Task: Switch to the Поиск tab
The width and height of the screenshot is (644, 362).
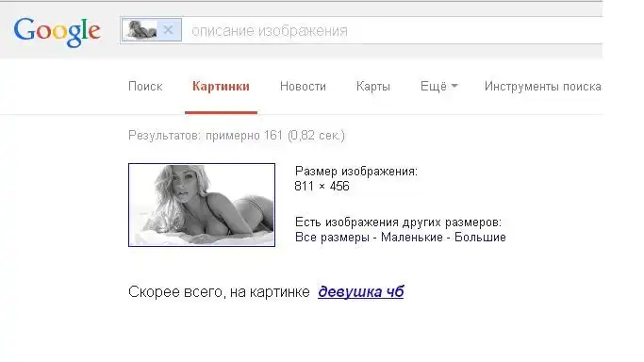Action: coord(145,86)
